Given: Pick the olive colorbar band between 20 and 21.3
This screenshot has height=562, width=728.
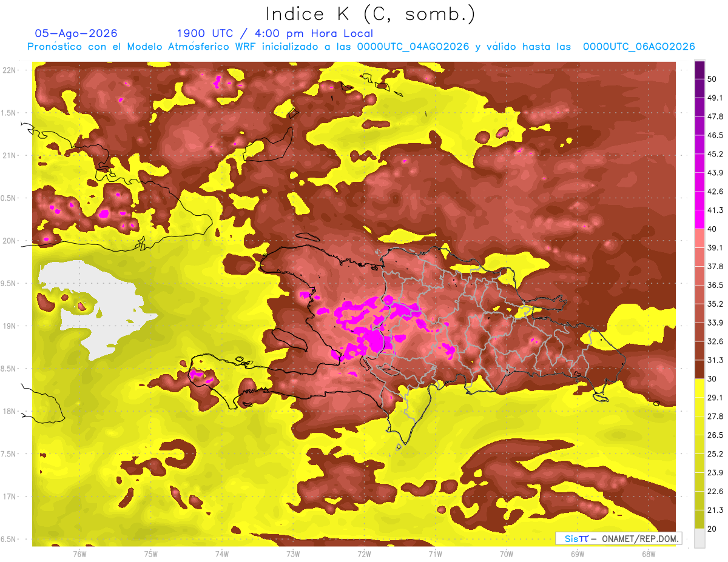Looking at the screenshot, I should pyautogui.click(x=699, y=519).
